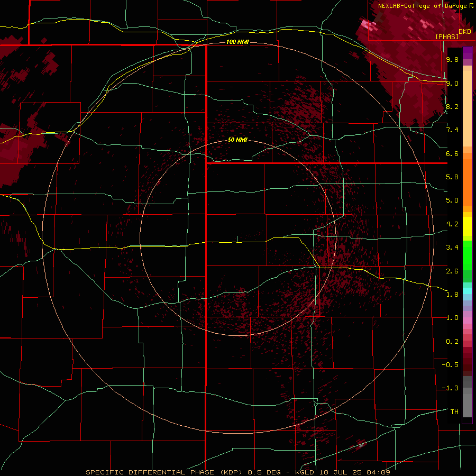This screenshot has width=476, height=476.
Task: Select the orange swatch in the color bar
Action: pyautogui.click(x=467, y=182)
